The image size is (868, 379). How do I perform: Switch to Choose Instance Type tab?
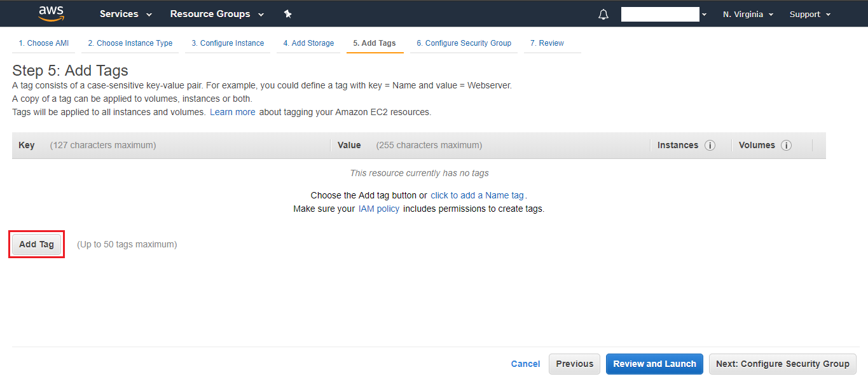tap(130, 43)
